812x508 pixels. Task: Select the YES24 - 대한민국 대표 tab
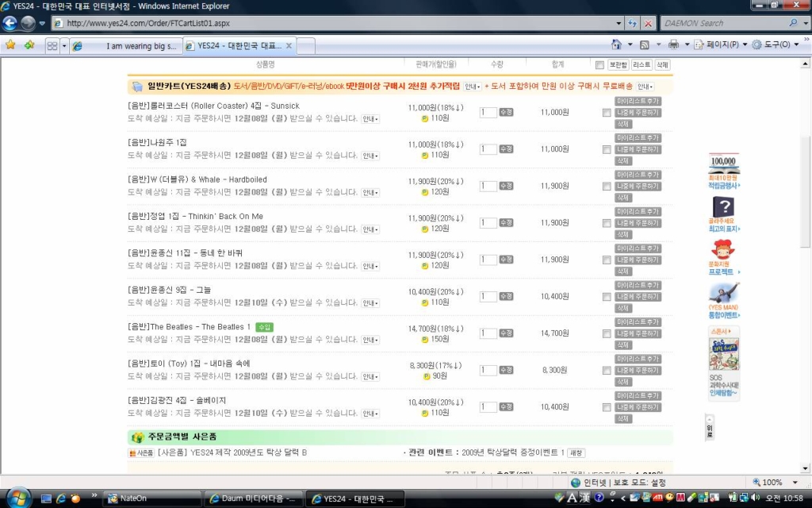(x=239, y=45)
